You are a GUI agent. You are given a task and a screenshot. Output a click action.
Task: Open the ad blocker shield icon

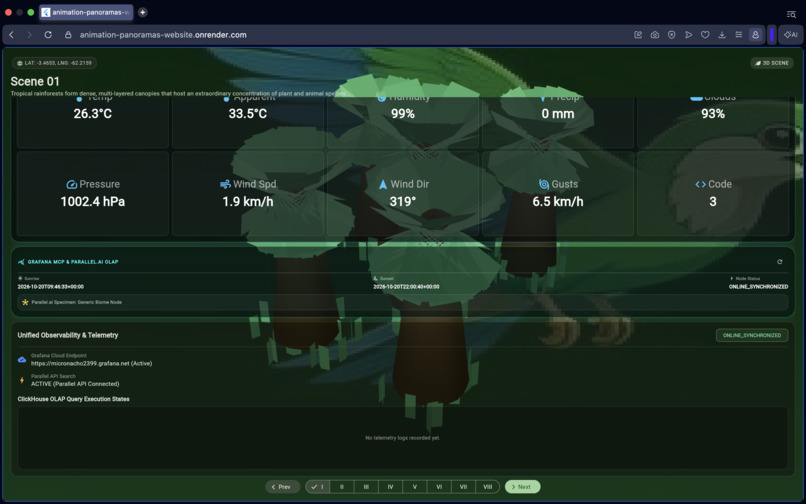(671, 35)
